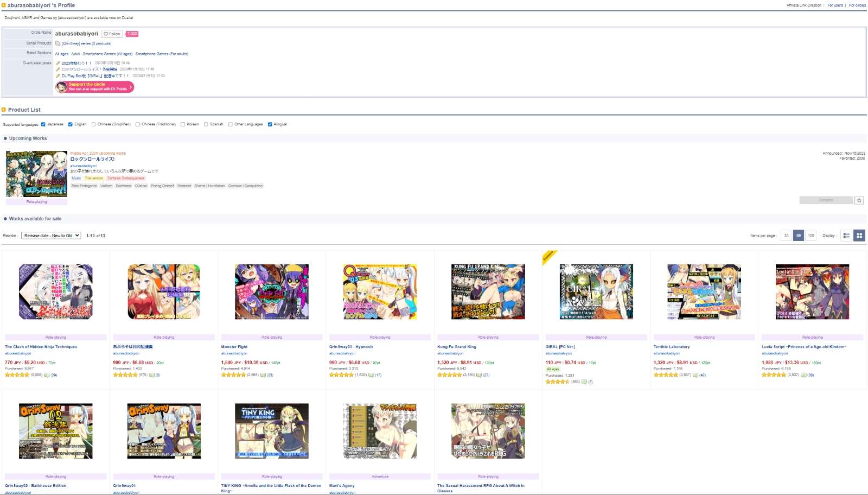
Task: Favorite the upcoming work with star icon
Action: pos(859,201)
